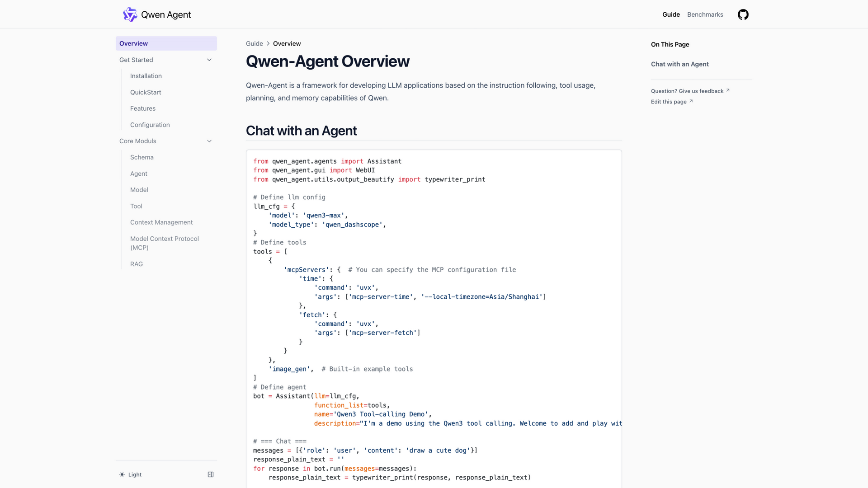Click the Qwen-Agent Overview page title
The height and width of the screenshot is (488, 868).
(328, 61)
